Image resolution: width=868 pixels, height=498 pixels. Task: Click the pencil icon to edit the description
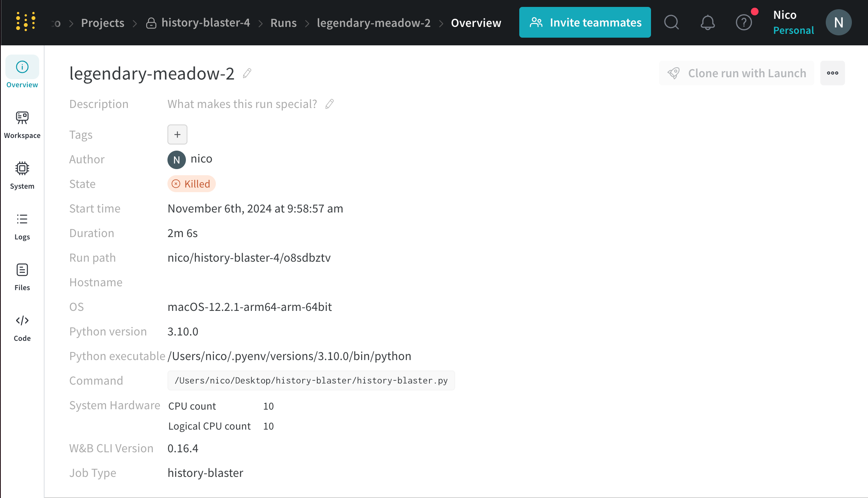[x=330, y=104]
